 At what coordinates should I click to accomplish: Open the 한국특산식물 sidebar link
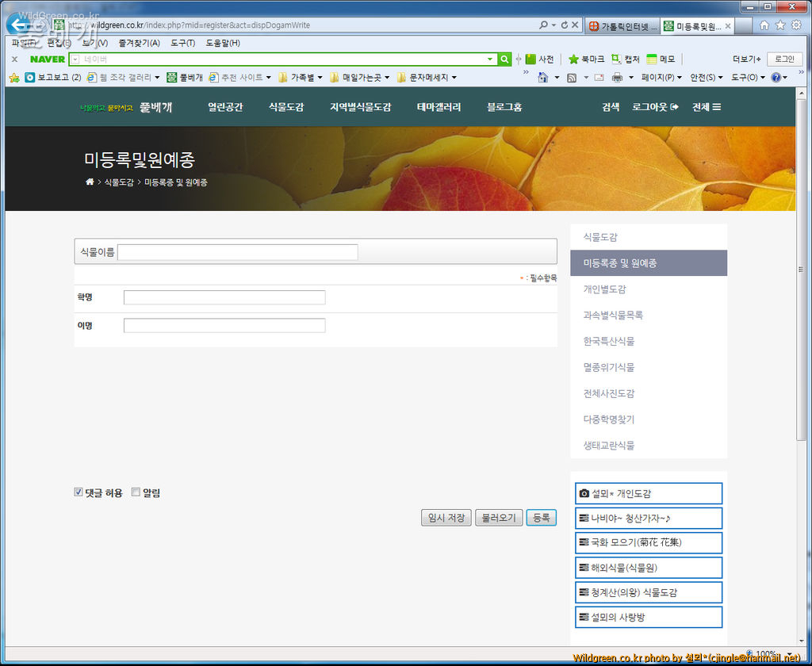pyautogui.click(x=609, y=341)
